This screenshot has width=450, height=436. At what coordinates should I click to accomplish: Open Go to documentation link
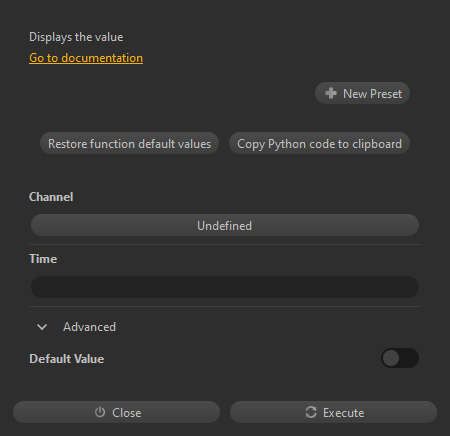pyautogui.click(x=86, y=58)
